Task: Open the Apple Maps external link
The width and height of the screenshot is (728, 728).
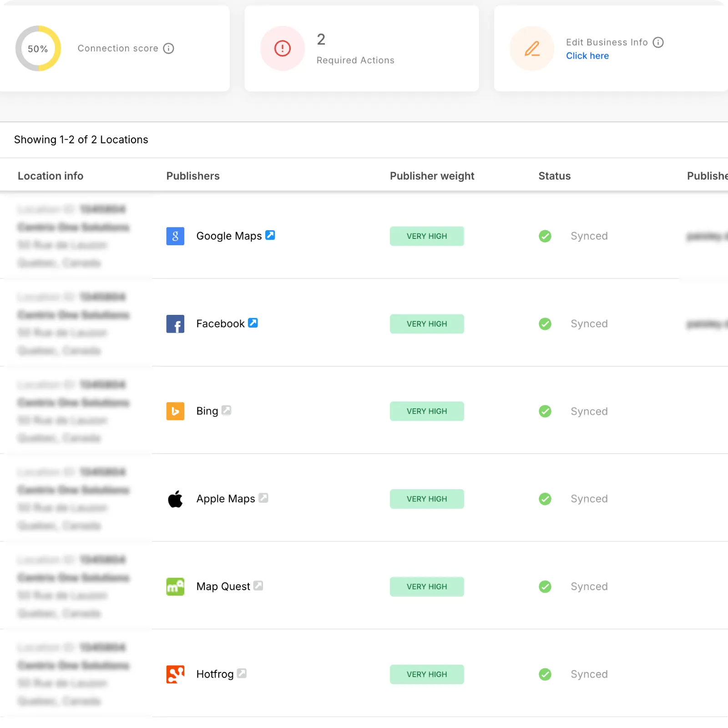Action: click(x=263, y=498)
